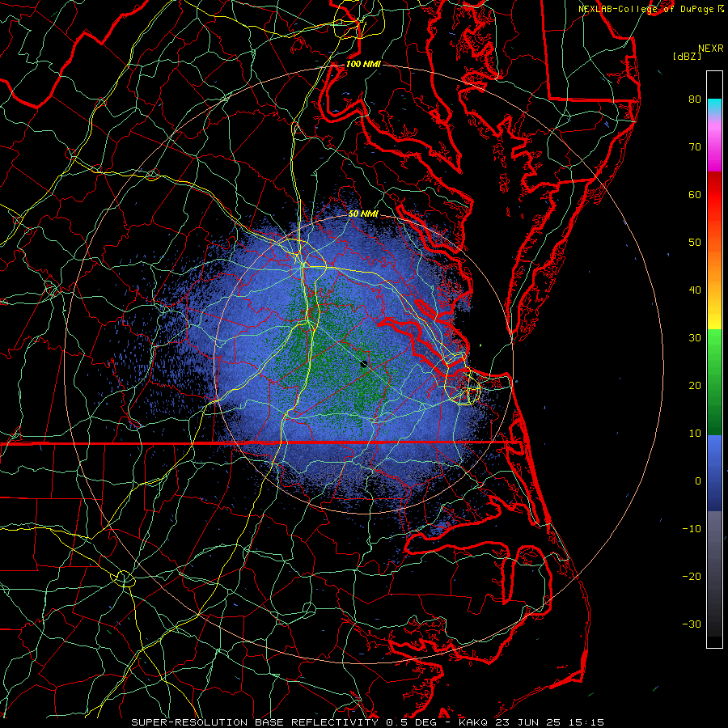Click the 15:15 timestamp in caption
728x728 pixels.
tap(588, 722)
